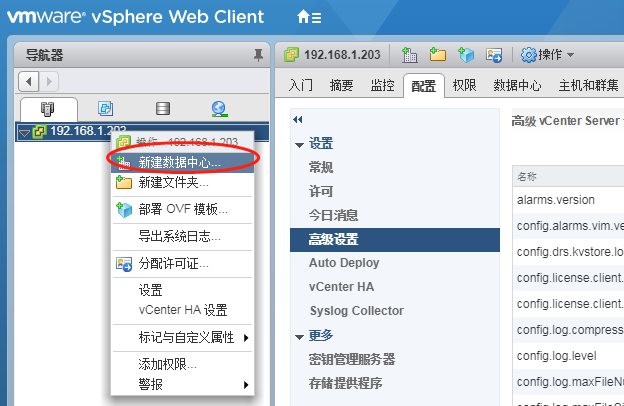The image size is (624, 406).
Task: Switch to the 摘要 tab
Action: [x=341, y=85]
